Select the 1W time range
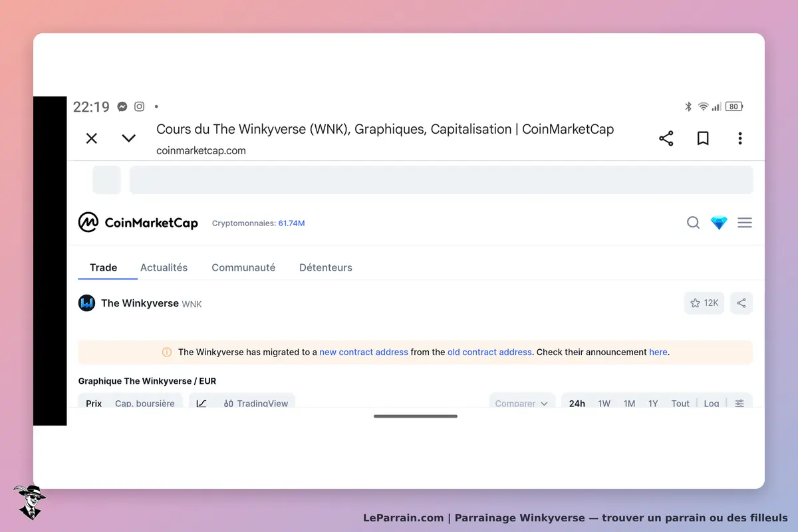Screen dimensions: 798x532 tap(604, 403)
